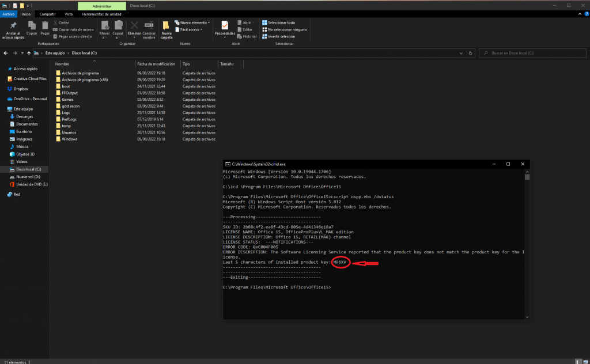Create a folder with 'Nueva carpeta' icon
Image resolution: width=590 pixels, height=364 pixels.
(x=166, y=26)
